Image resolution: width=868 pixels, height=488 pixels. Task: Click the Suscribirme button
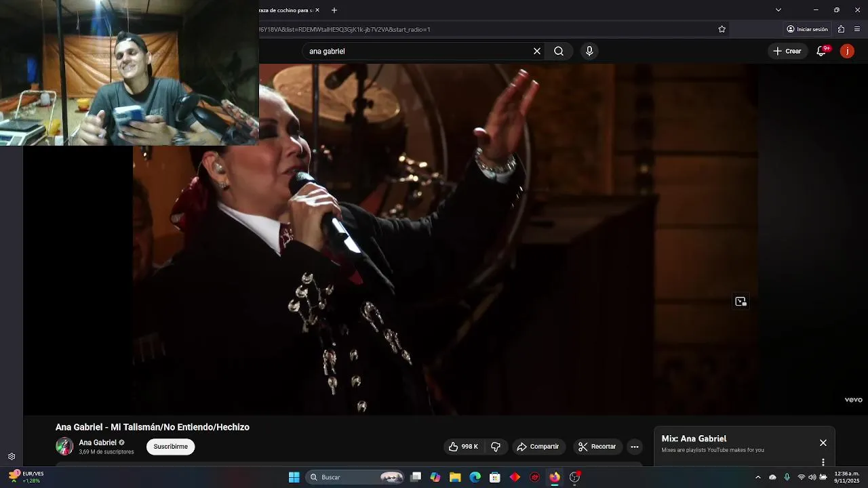(170, 447)
